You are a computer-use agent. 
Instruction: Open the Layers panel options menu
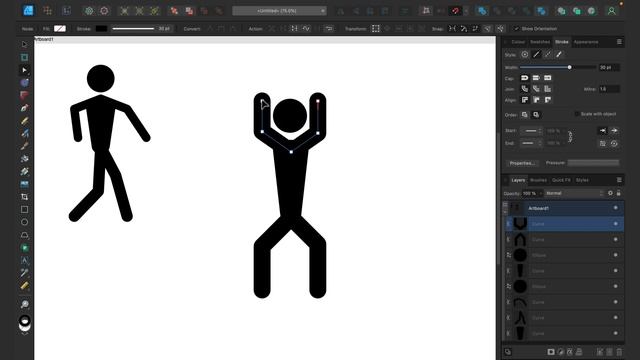[x=619, y=180]
